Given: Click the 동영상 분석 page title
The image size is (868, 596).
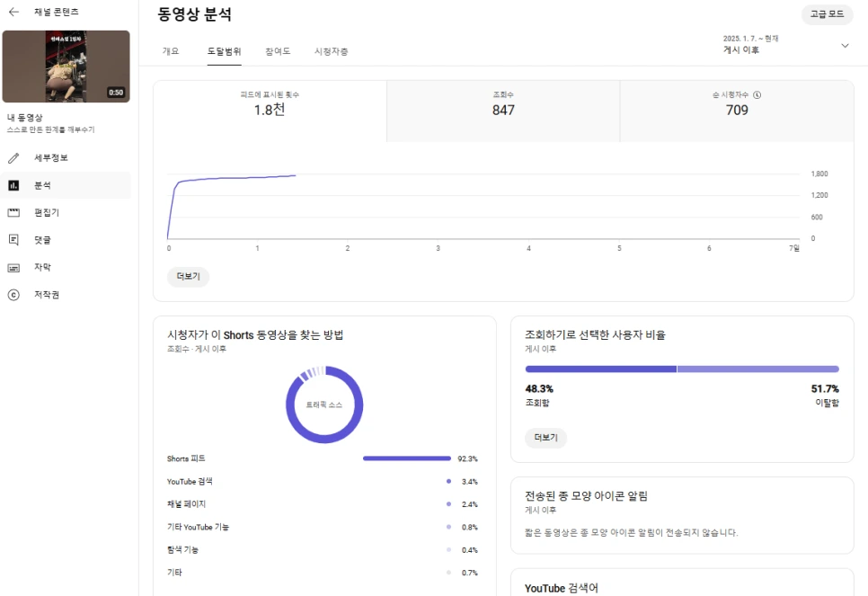Looking at the screenshot, I should (x=194, y=14).
